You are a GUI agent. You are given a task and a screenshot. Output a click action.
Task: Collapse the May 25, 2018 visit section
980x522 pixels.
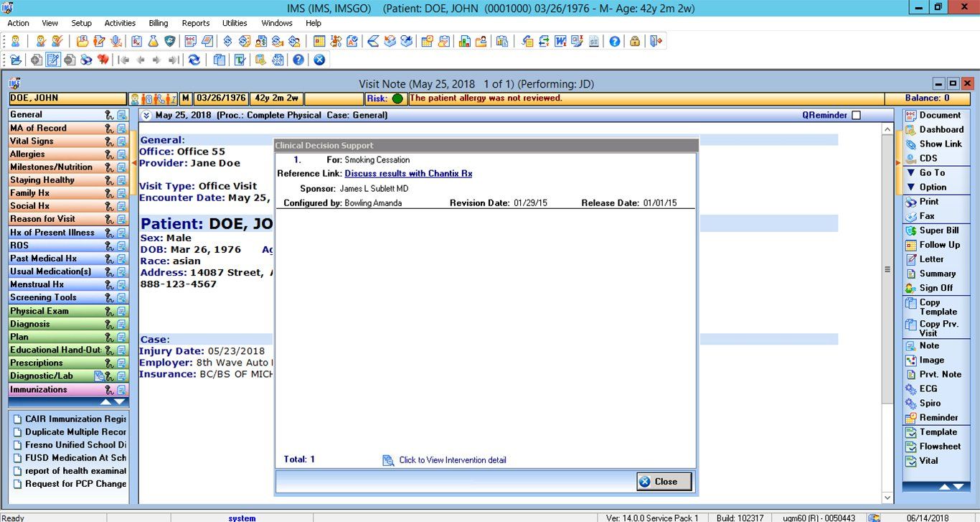(147, 114)
